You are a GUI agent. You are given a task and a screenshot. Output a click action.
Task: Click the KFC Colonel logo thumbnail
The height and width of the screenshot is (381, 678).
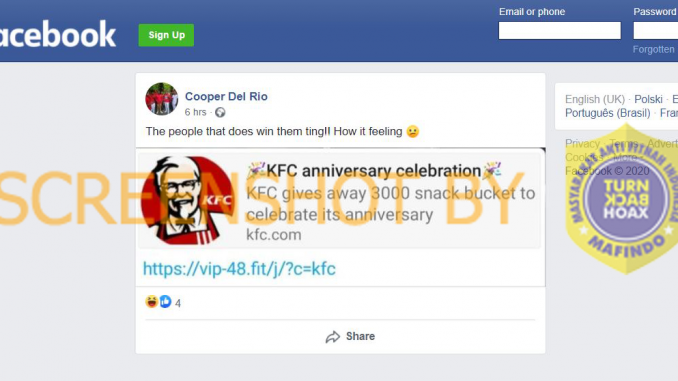(x=187, y=200)
